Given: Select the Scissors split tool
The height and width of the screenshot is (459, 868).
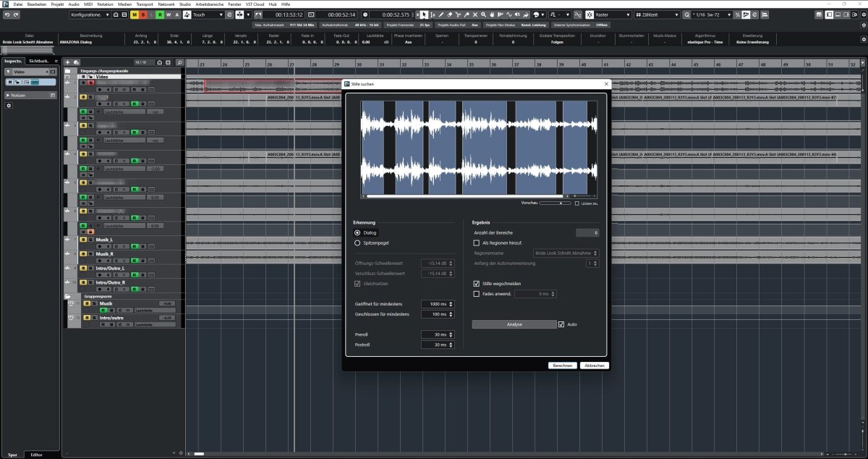Looking at the screenshot, I should click(x=458, y=14).
